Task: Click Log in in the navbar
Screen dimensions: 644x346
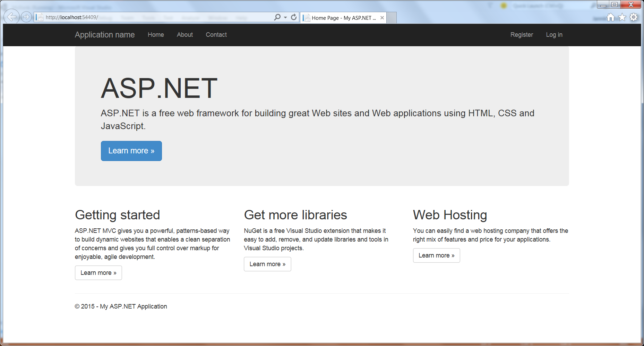Action: coord(554,35)
